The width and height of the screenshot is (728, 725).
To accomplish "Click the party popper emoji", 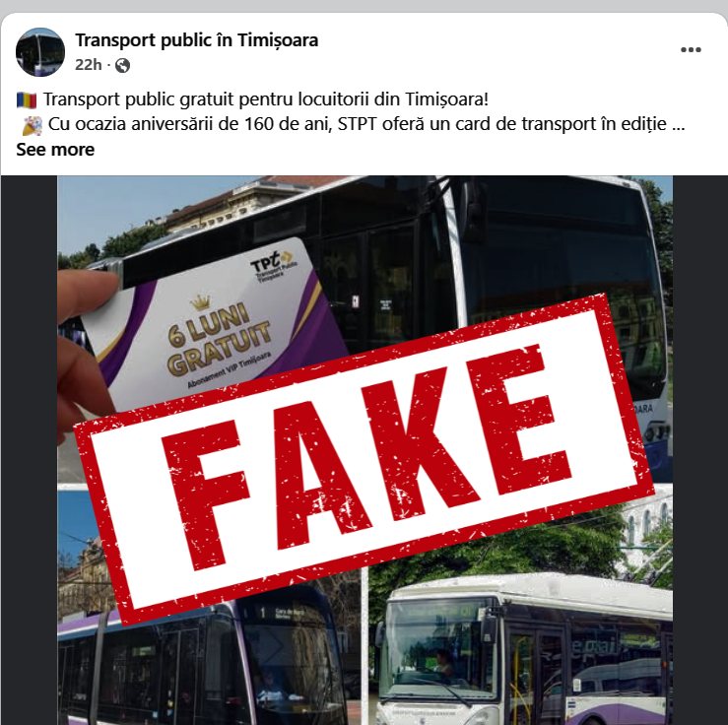I will pyautogui.click(x=33, y=125).
